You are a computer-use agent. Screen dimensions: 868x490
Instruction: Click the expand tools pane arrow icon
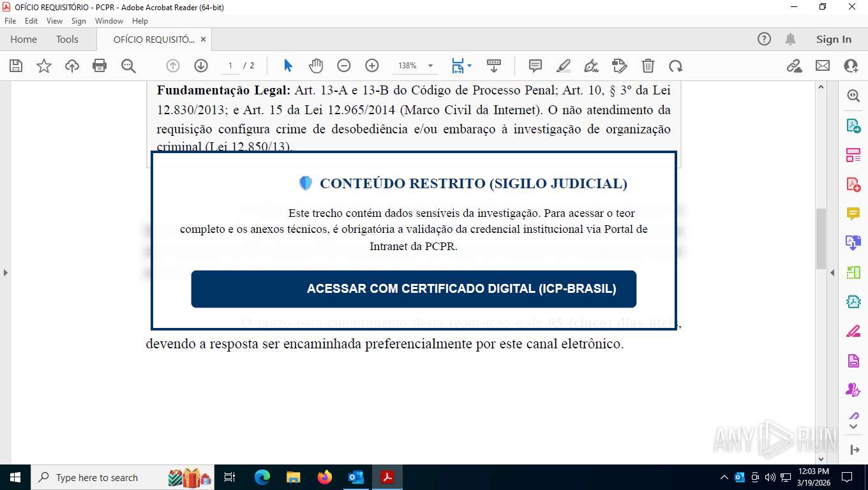point(855,450)
